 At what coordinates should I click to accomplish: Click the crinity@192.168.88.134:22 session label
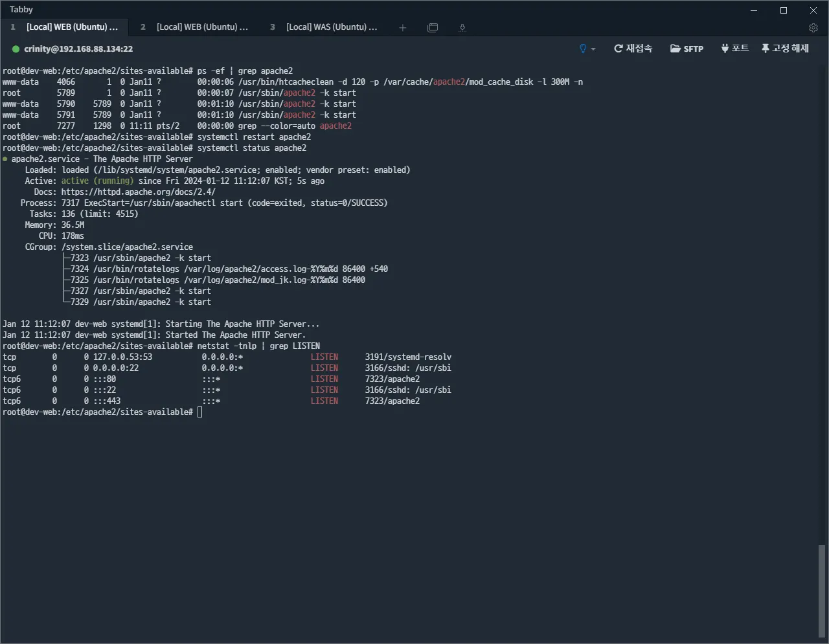click(78, 49)
